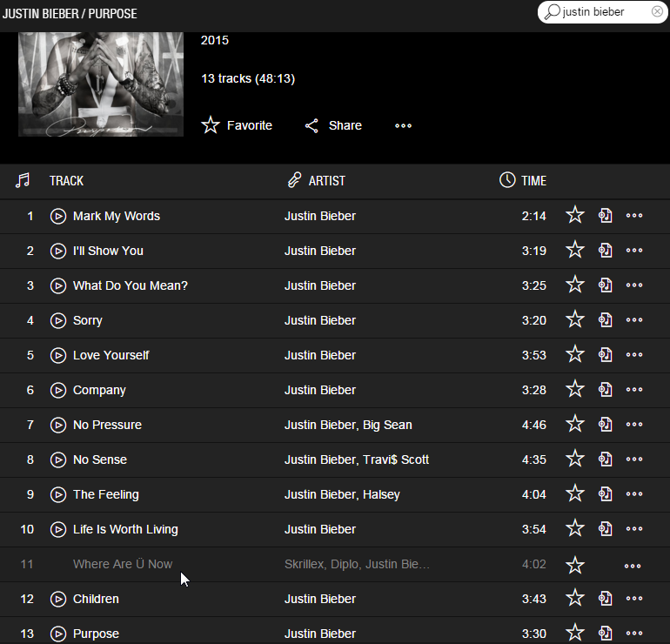Click the 2015 release year text
The image size is (670, 644).
(x=215, y=40)
